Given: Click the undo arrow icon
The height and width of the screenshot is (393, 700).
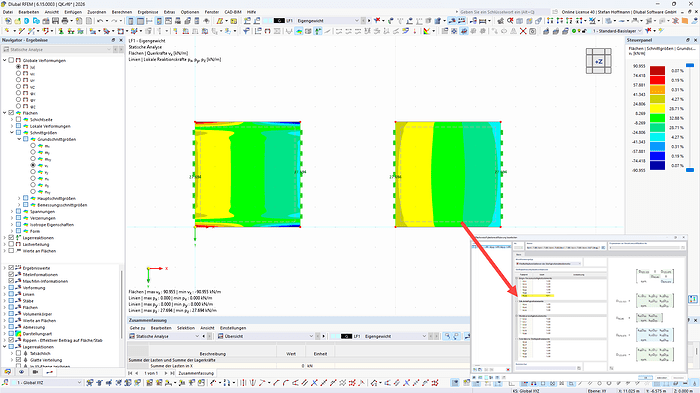Looking at the screenshot, I should coord(100,21).
